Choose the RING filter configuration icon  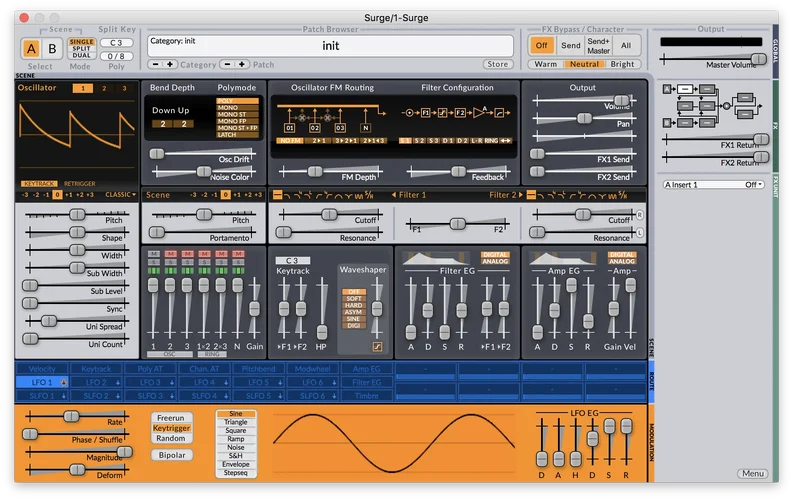pos(491,141)
